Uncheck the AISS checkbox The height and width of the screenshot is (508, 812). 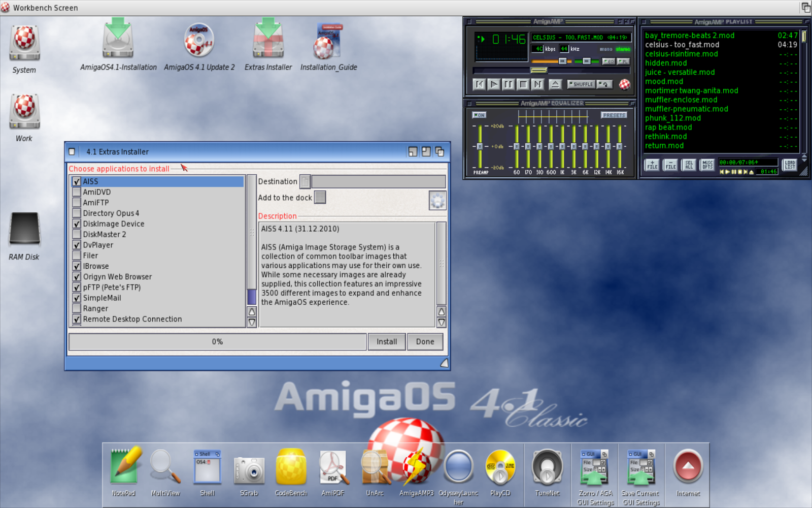pos(77,181)
